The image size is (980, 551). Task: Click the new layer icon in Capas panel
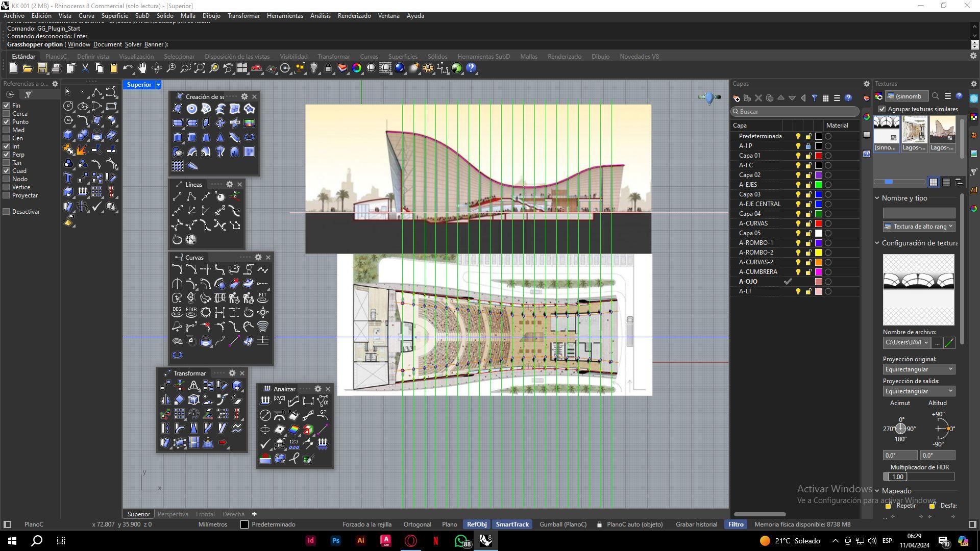736,98
